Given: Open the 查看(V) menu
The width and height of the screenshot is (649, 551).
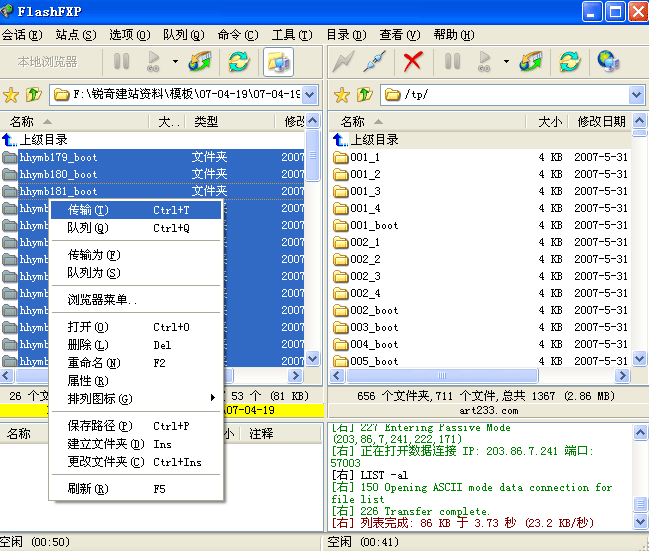Looking at the screenshot, I should point(400,35).
